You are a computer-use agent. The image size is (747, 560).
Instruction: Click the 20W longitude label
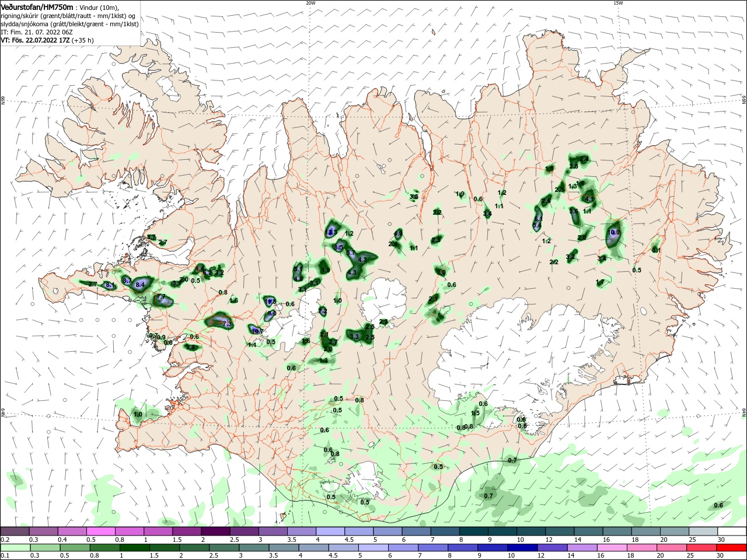coord(310,3)
